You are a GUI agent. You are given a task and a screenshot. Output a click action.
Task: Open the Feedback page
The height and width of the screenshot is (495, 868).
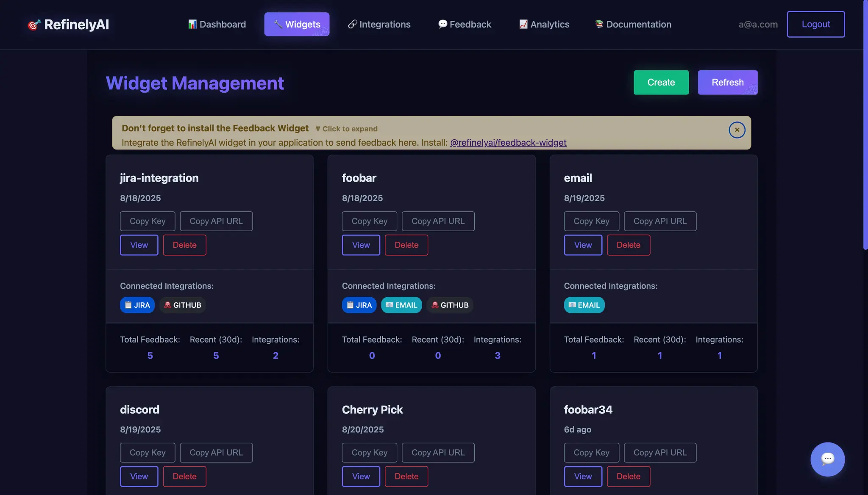(x=465, y=24)
